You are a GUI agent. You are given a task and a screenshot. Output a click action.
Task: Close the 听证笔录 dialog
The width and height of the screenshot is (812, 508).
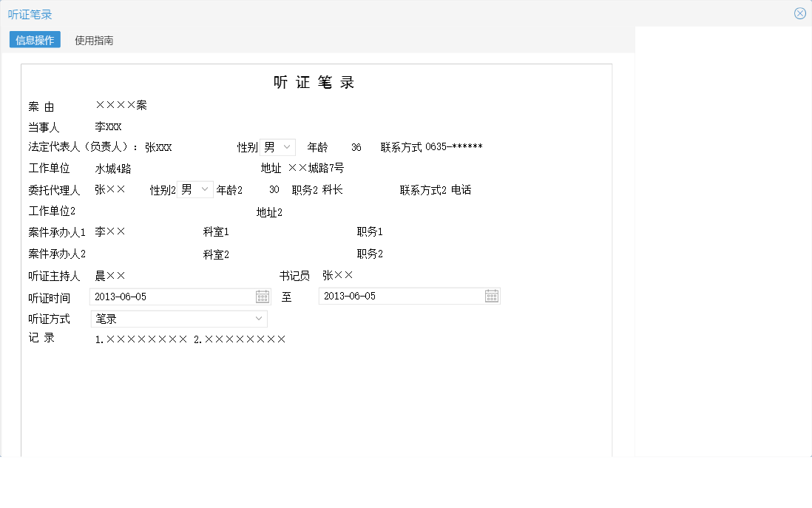(x=799, y=13)
